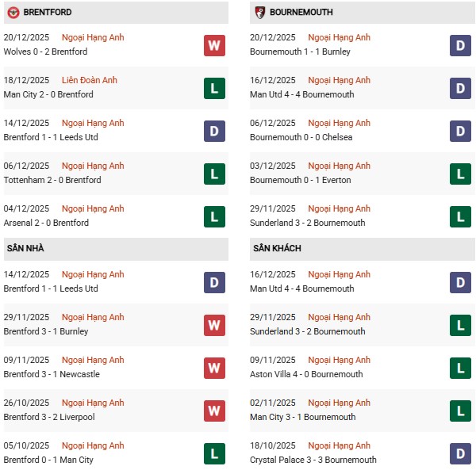Open the Brentford 0 - 1 Man City match
The width and height of the screenshot is (476, 470).
pyautogui.click(x=48, y=460)
